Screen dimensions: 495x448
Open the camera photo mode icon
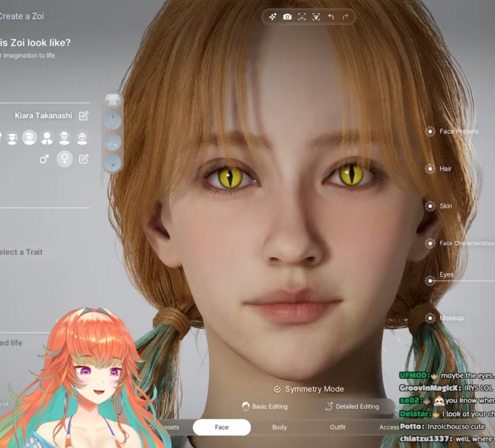coord(287,17)
